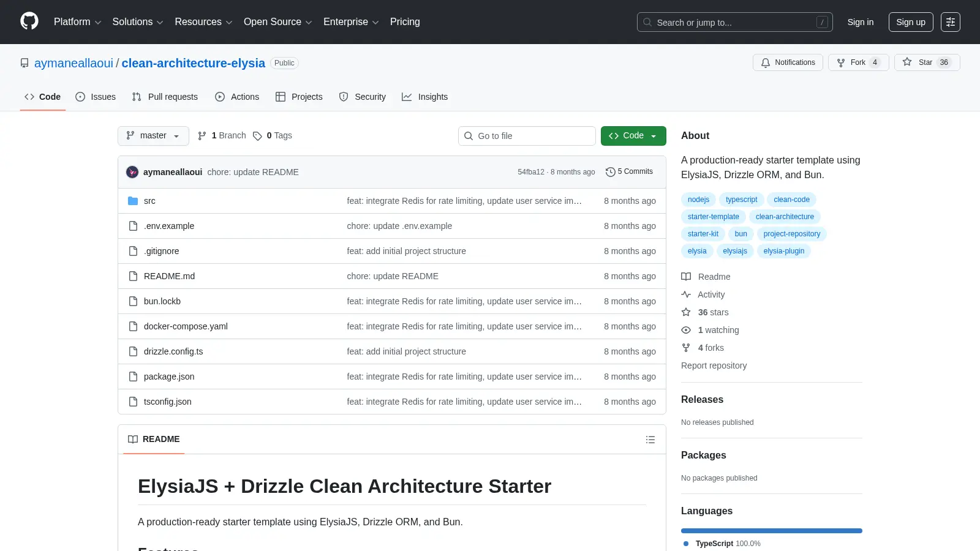Click the 'chore: update .env.example' commit message

click(x=399, y=226)
